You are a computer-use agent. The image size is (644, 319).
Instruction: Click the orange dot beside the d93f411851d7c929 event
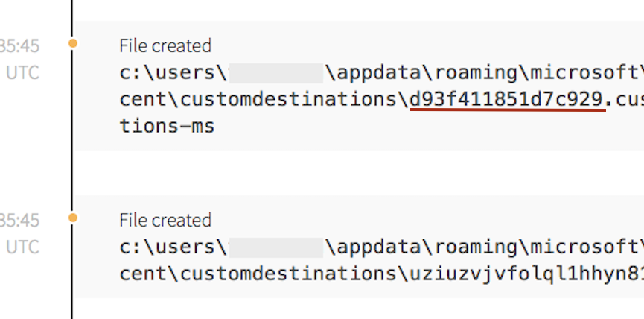[72, 43]
